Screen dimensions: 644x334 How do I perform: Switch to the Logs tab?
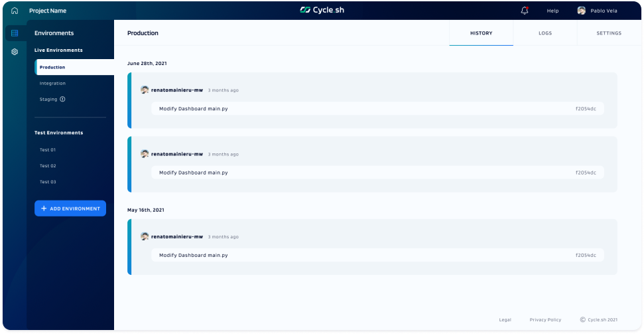click(545, 33)
